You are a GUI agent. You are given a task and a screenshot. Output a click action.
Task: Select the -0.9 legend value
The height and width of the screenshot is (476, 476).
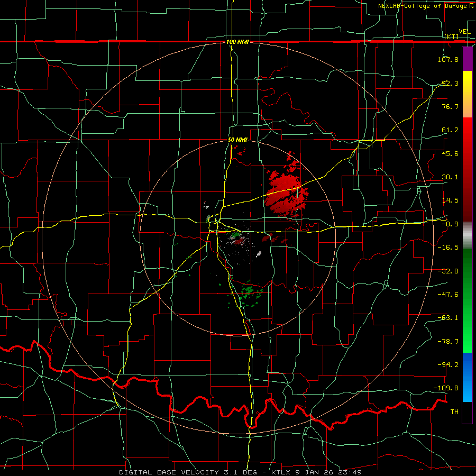(450, 224)
